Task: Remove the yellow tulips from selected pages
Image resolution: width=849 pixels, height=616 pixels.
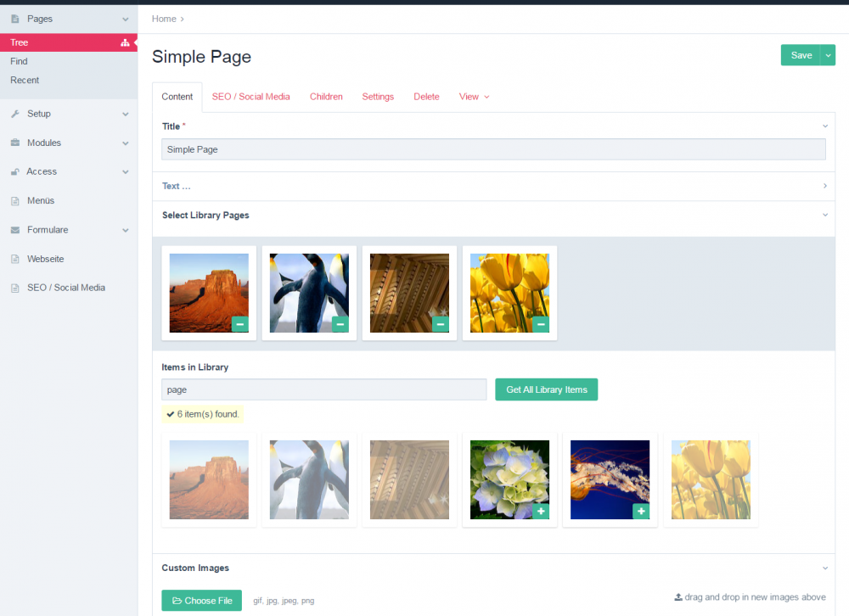Action: [x=540, y=324]
